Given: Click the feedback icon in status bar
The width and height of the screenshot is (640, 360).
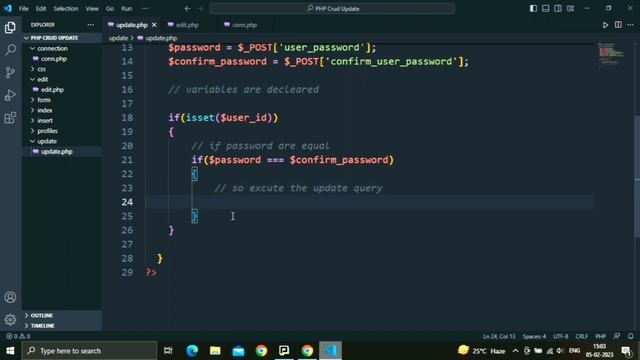Looking at the screenshot, I should (617, 336).
